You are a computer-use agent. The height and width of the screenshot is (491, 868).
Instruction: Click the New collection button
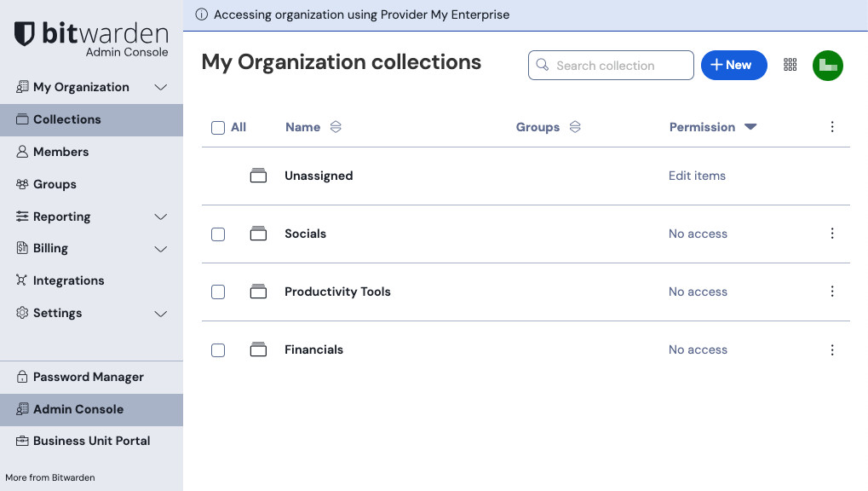click(733, 66)
